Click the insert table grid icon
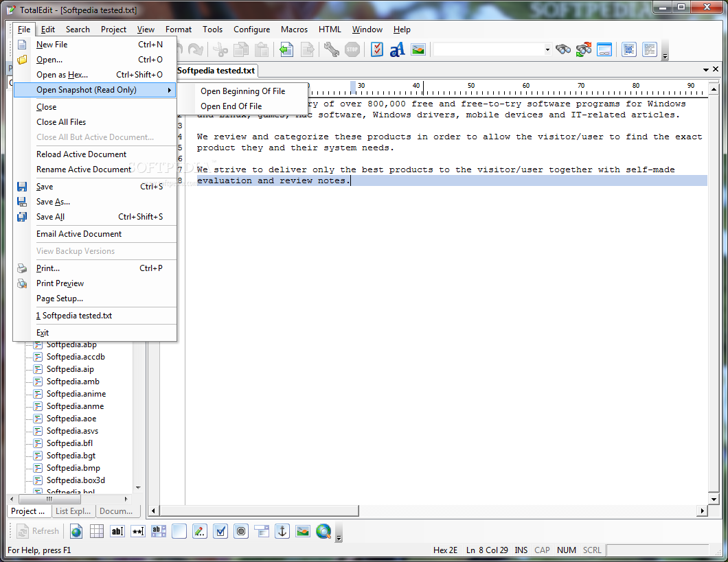 (x=97, y=531)
